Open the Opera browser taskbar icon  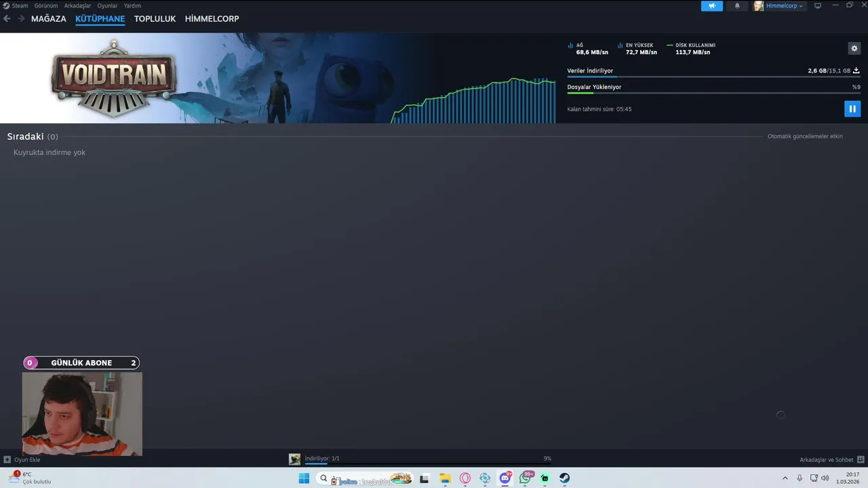pyautogui.click(x=465, y=479)
